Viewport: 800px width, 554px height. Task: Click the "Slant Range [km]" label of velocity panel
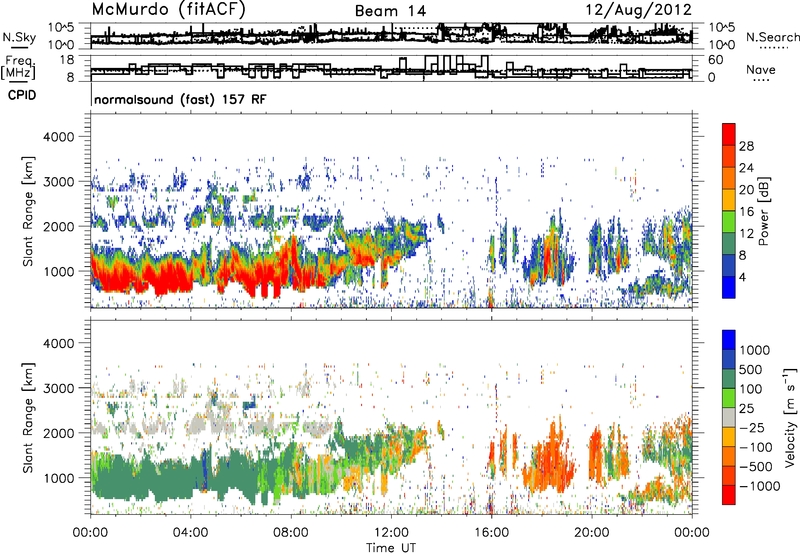[x=28, y=417]
